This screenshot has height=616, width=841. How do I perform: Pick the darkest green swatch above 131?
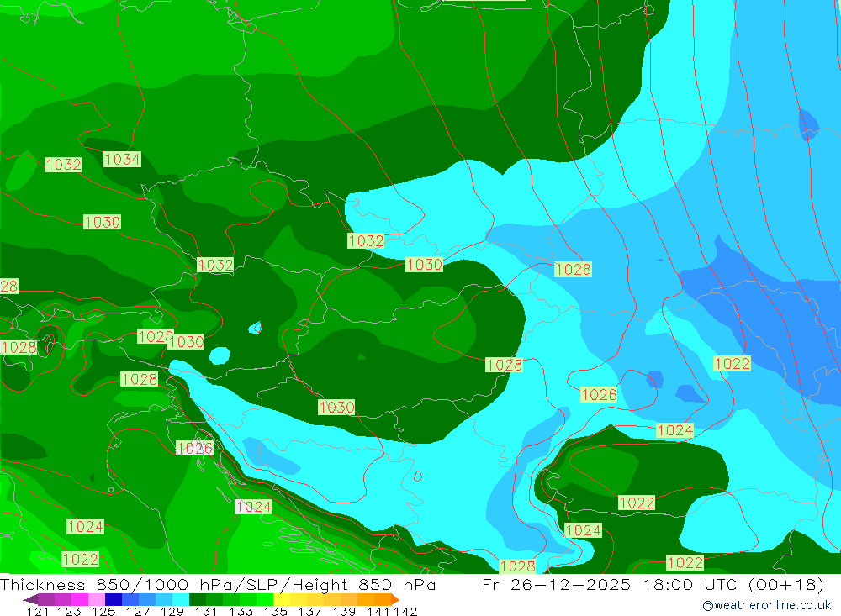(198, 599)
